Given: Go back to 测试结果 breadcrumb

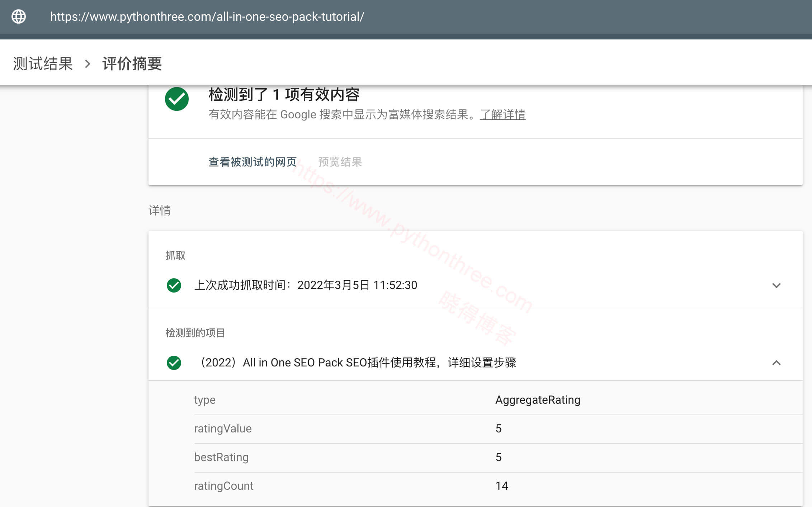Looking at the screenshot, I should (x=43, y=64).
